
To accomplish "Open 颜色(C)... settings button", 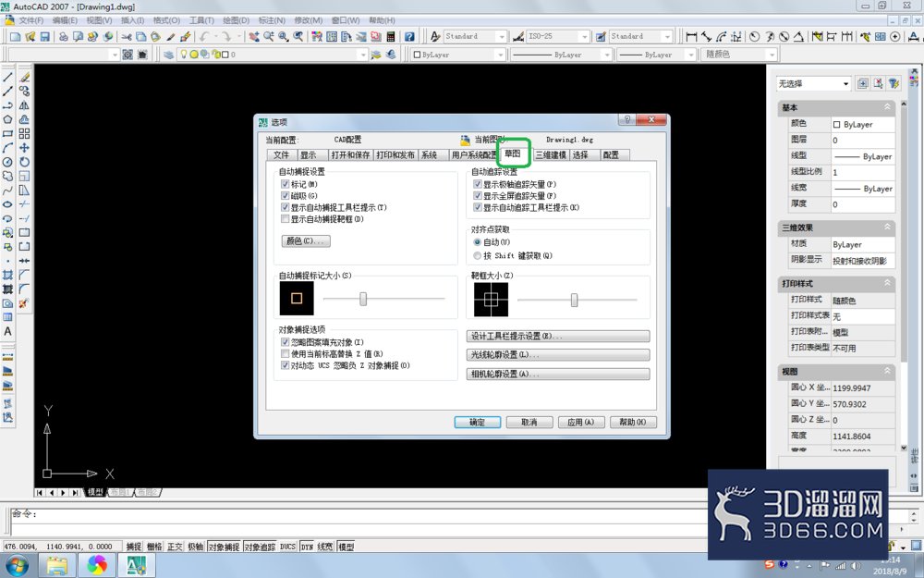I will click(306, 240).
